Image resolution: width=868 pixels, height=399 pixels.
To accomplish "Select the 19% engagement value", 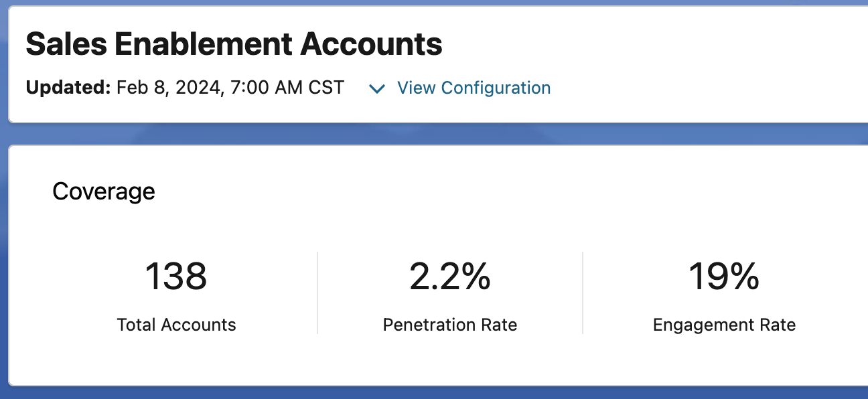I will [724, 276].
